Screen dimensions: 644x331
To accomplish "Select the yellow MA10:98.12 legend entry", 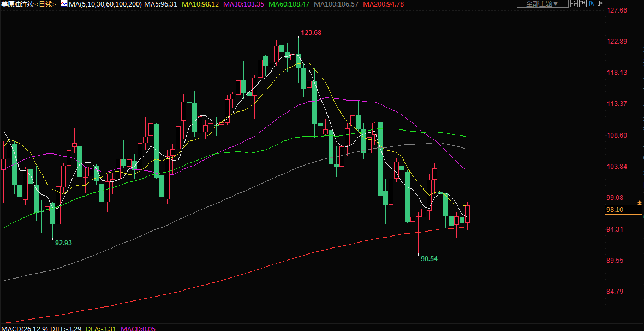I will 200,4.
